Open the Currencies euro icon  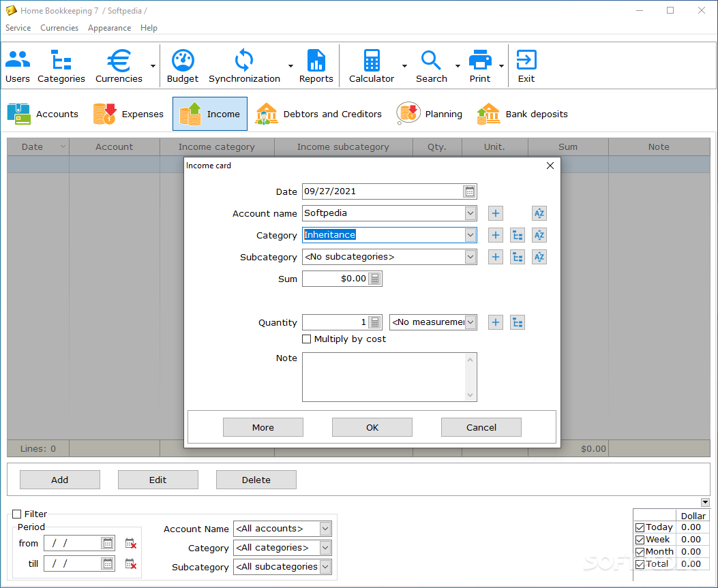pos(119,66)
